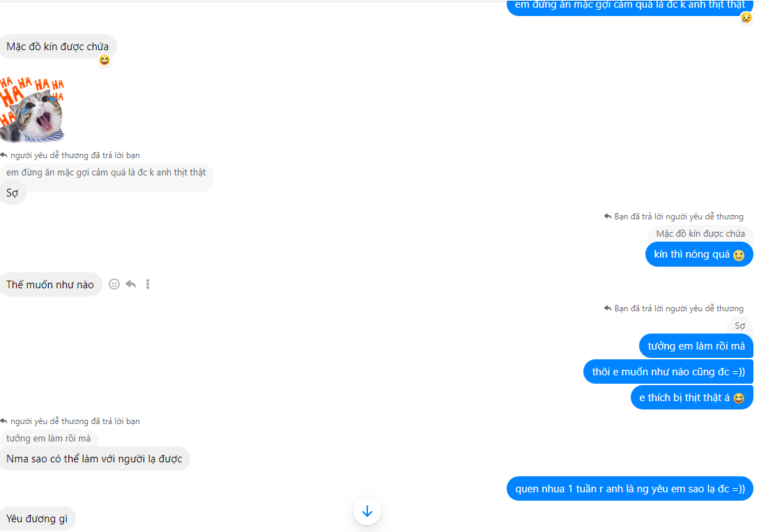Click grey quoted 'tưởng em làm rồi mà' preview

pos(48,438)
